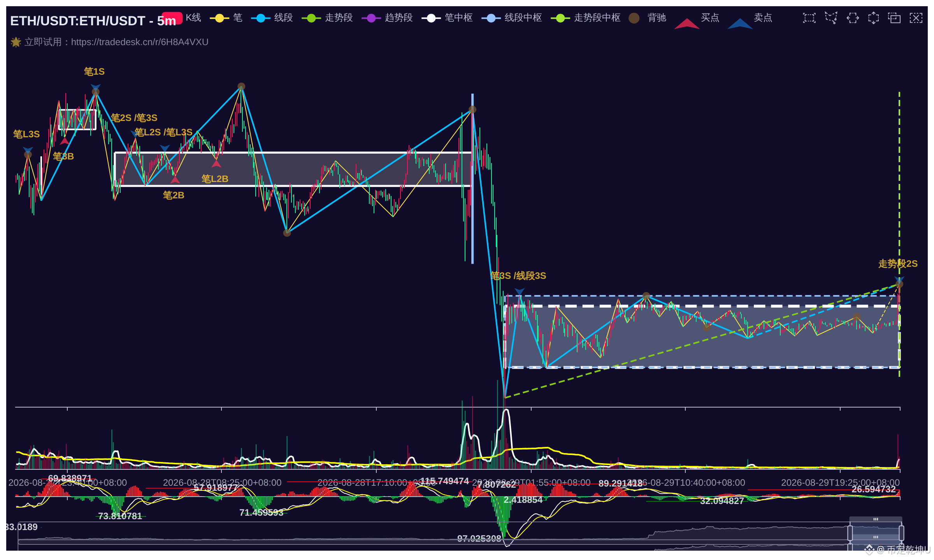Click the keep-selections brush icon
The image size is (934, 560).
894,18
